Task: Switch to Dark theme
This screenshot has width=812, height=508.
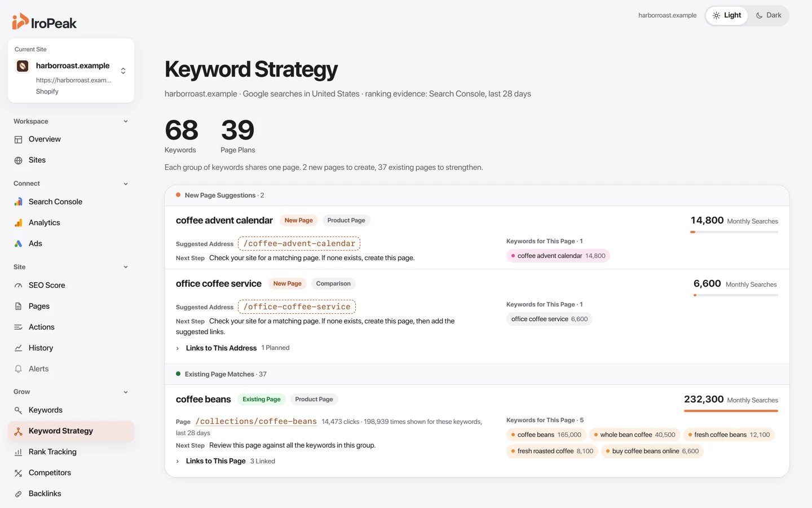Action: 769,15
